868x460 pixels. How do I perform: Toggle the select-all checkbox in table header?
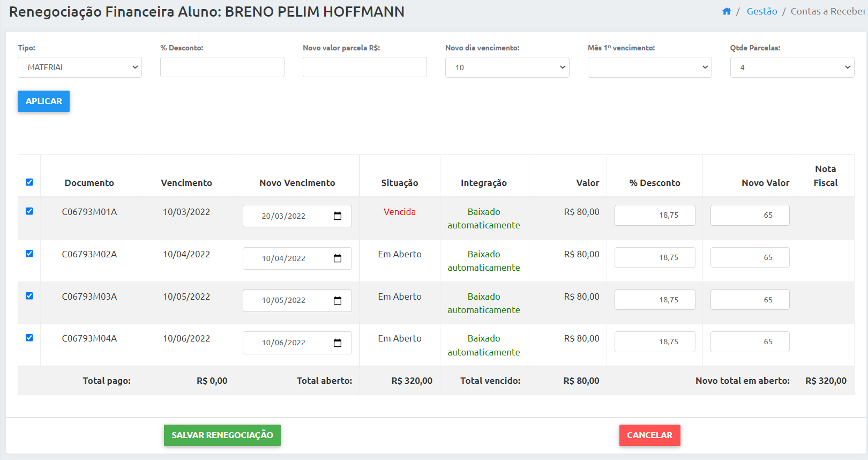[29, 182]
